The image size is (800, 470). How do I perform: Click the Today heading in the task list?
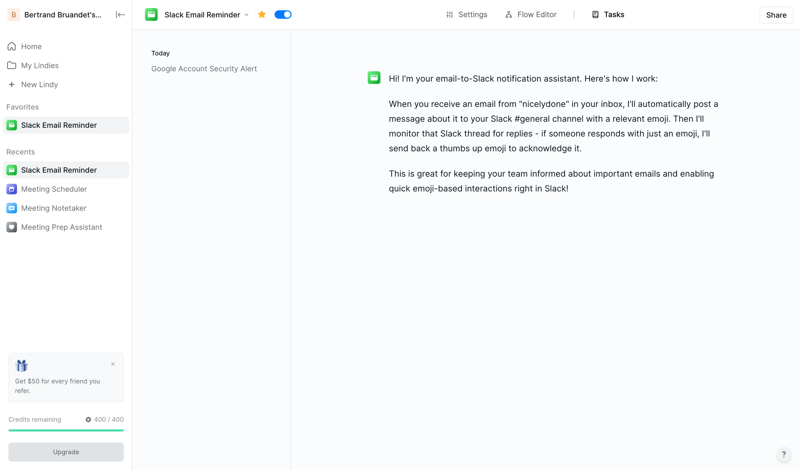pyautogui.click(x=160, y=53)
